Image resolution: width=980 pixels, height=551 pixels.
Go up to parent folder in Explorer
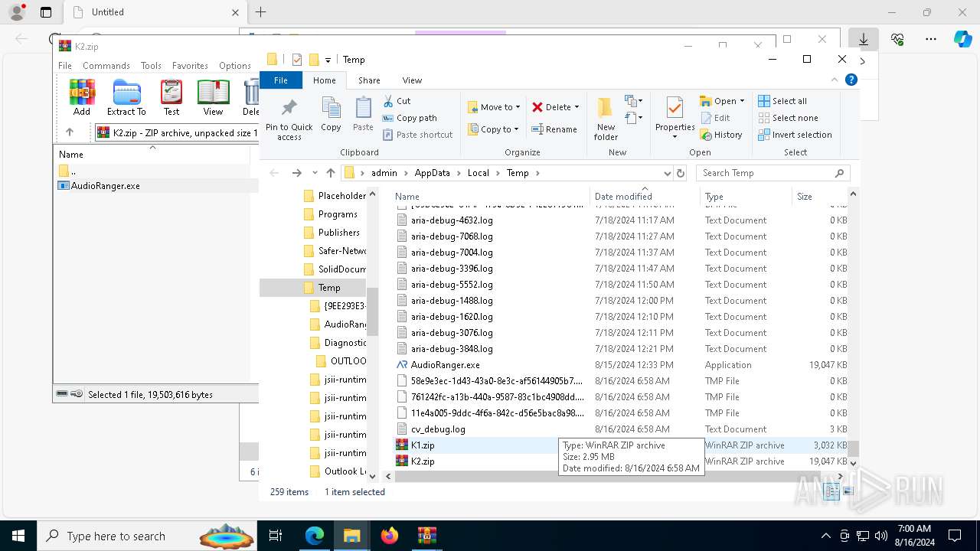pyautogui.click(x=331, y=173)
